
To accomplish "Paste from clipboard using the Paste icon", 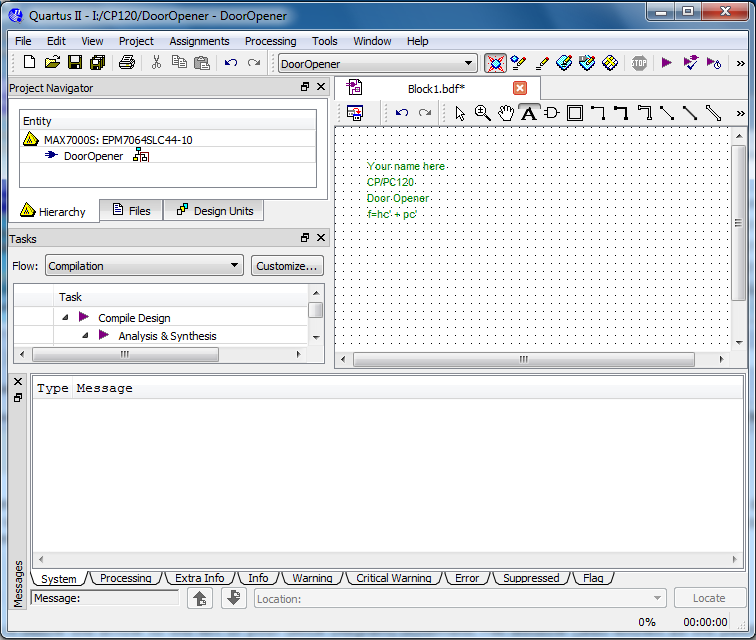I will (x=202, y=63).
